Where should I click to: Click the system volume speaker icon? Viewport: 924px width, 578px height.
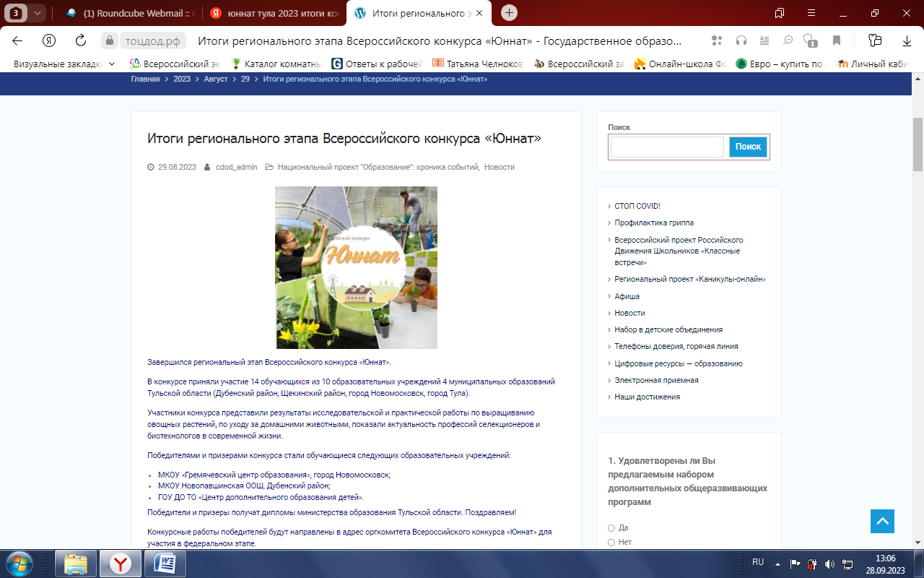coord(829,564)
